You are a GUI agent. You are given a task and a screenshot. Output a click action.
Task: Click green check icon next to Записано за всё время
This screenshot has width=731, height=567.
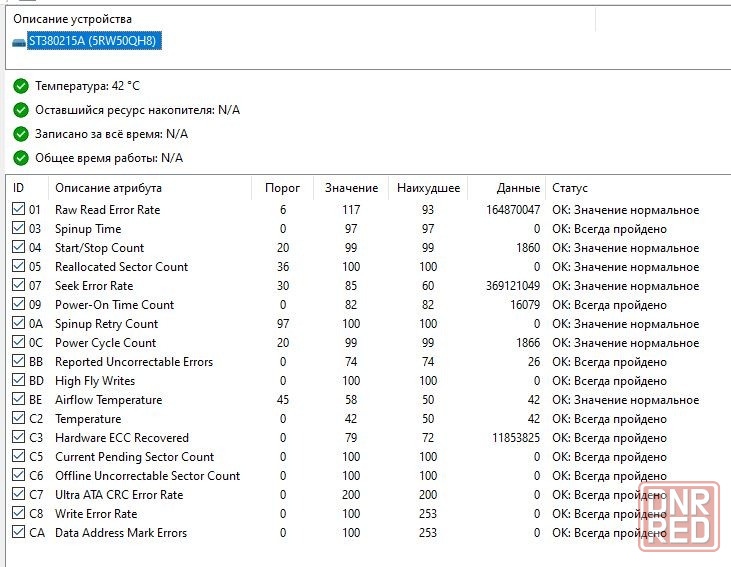(x=21, y=134)
